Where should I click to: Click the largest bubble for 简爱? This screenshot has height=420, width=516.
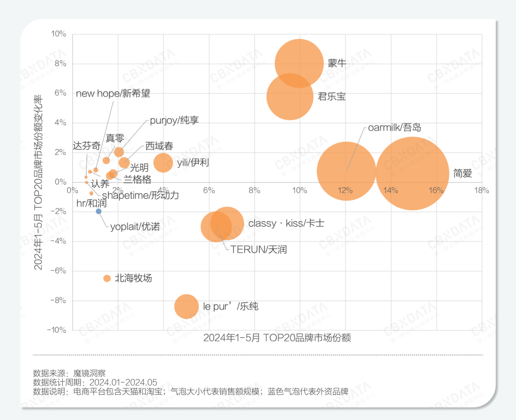tap(412, 173)
